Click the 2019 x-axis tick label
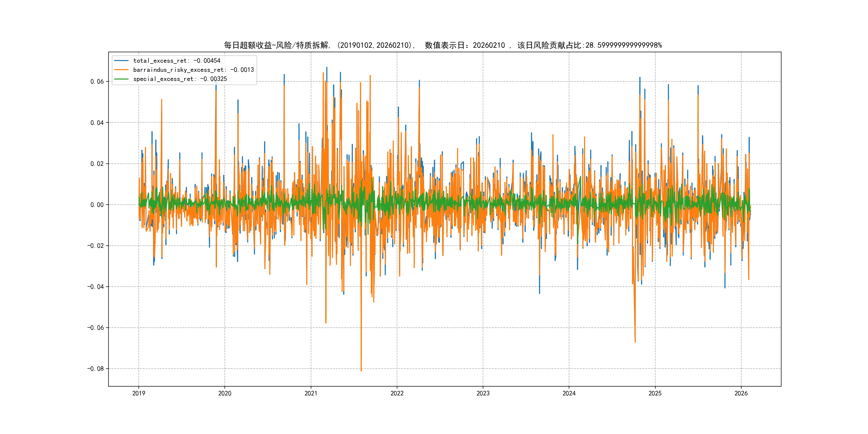 click(139, 393)
